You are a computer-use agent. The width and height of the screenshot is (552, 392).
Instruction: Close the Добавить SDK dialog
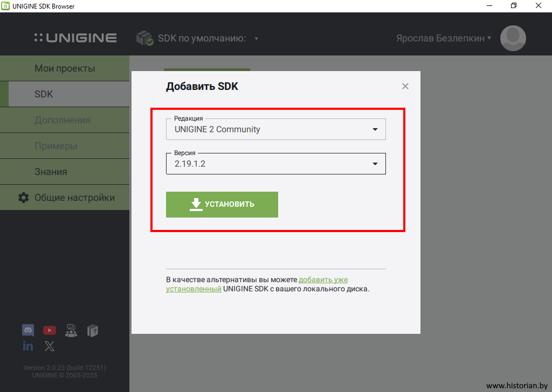(405, 86)
